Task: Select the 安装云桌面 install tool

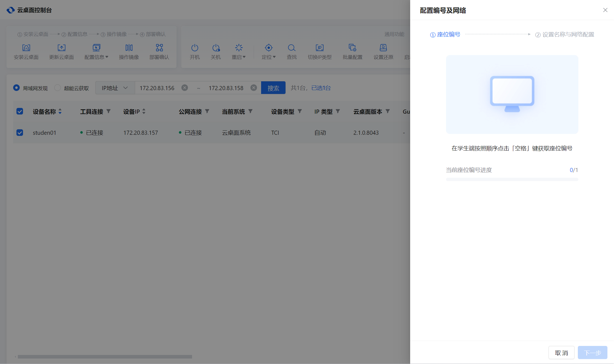Action: [26, 51]
